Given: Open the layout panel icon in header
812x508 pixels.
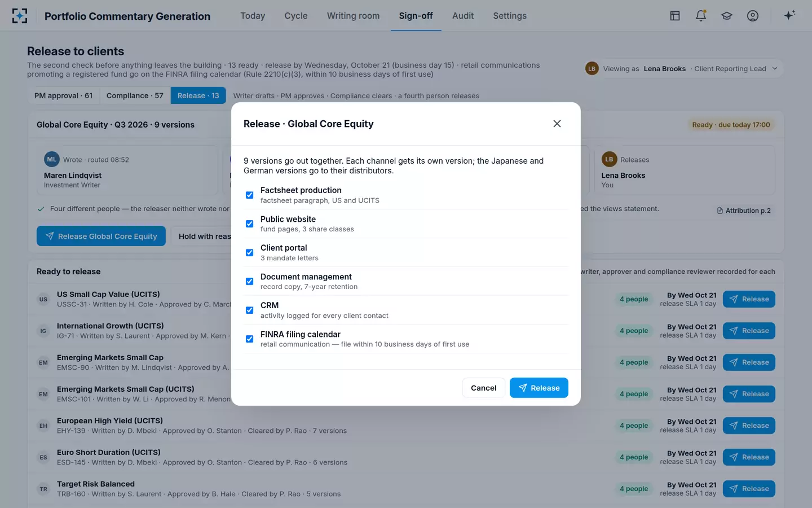Looking at the screenshot, I should coord(675,16).
